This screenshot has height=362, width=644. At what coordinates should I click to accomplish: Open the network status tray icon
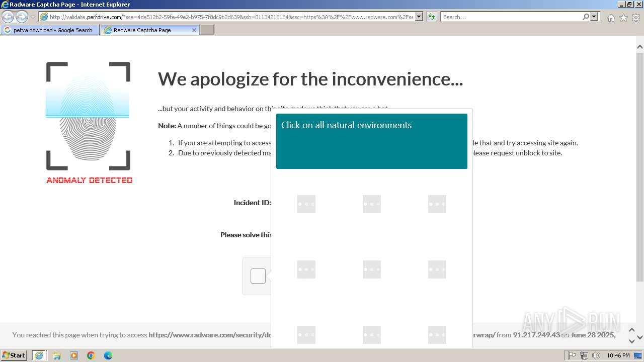pyautogui.click(x=584, y=355)
